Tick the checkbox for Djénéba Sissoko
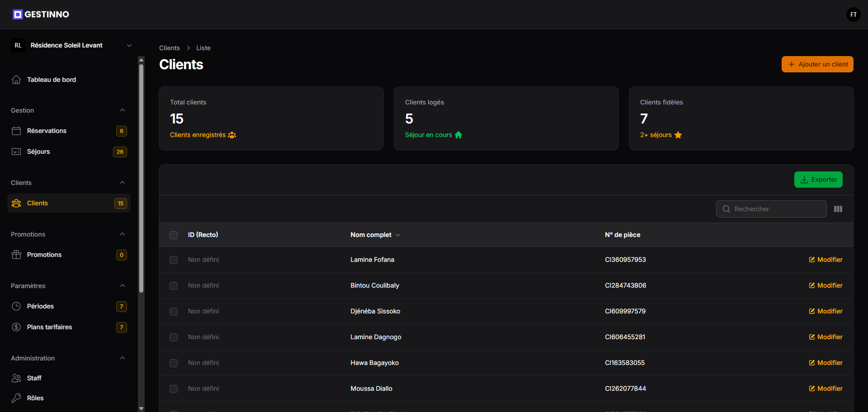 [174, 312]
